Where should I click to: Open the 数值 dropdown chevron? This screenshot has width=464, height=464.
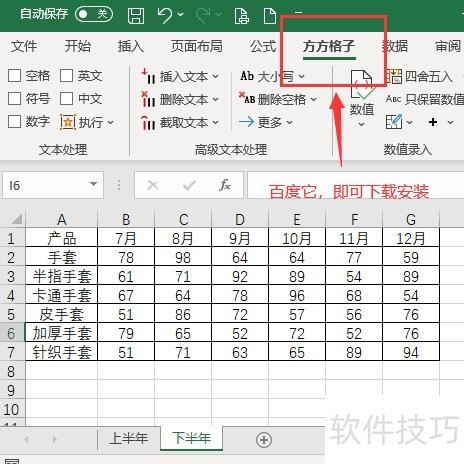click(362, 125)
